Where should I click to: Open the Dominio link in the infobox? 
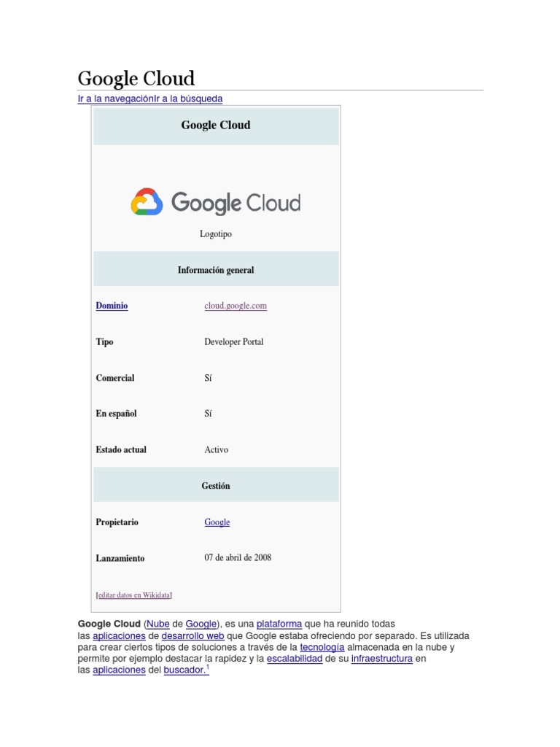pos(112,306)
